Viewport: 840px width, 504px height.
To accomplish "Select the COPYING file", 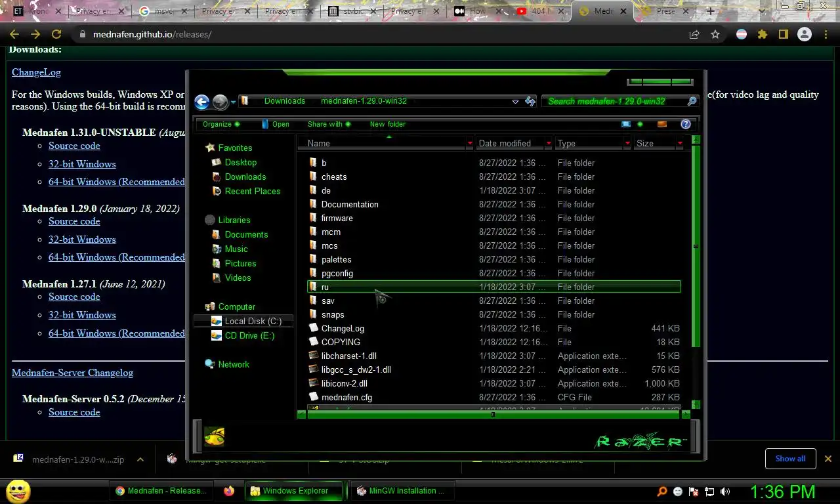I will (493, 342).
